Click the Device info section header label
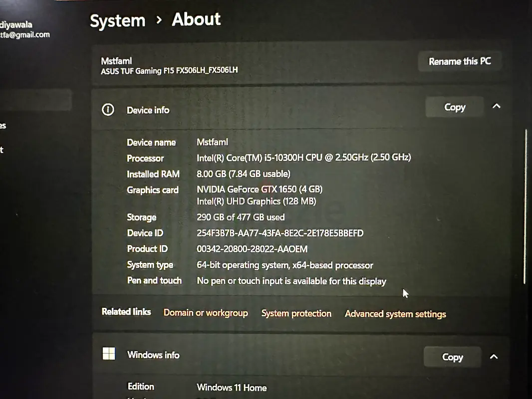 pos(148,110)
